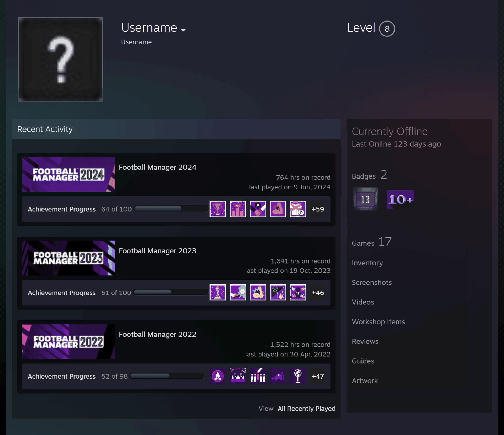Open the Badges section link
Screen dimensions: 504x435
tap(369, 175)
